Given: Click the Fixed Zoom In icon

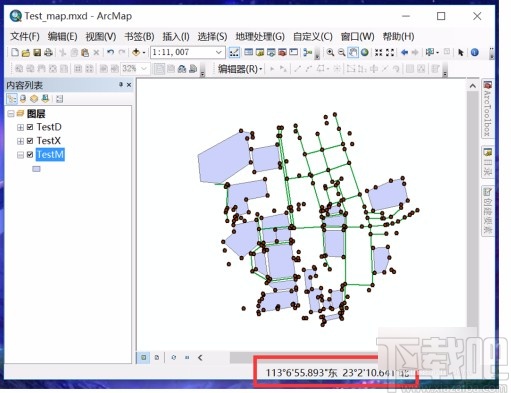Looking at the screenshot, I should tap(378, 52).
